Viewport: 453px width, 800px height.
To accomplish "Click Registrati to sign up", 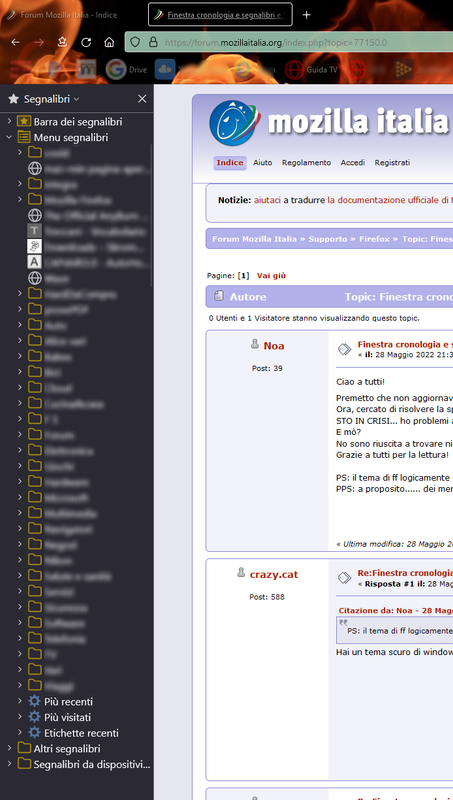I will (392, 163).
